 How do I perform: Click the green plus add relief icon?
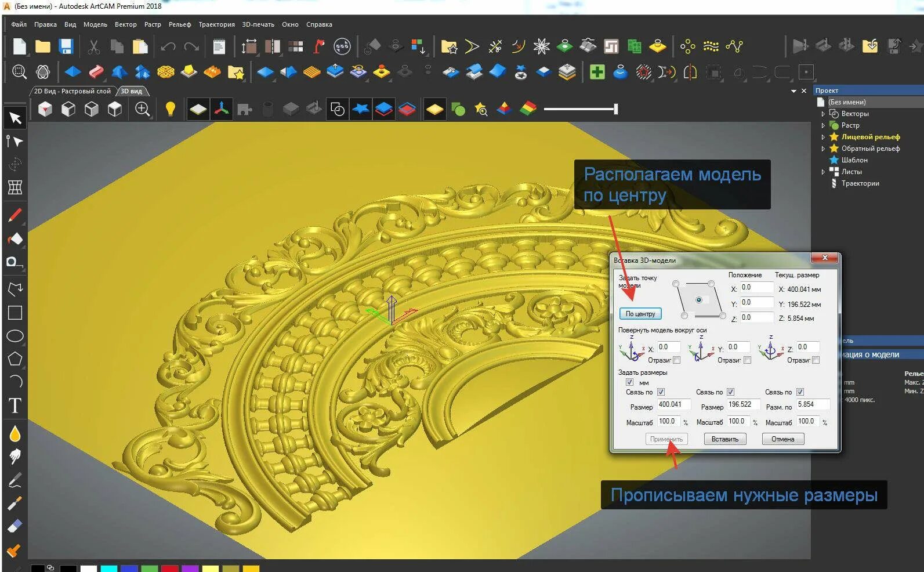tap(597, 72)
